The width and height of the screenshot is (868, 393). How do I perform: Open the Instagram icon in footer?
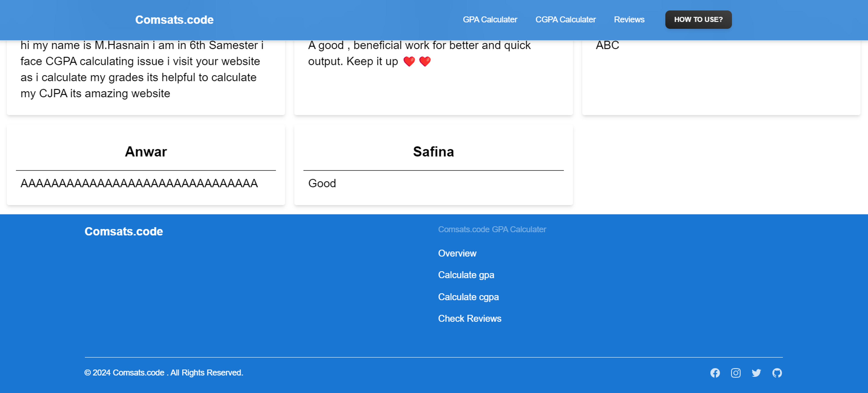736,373
